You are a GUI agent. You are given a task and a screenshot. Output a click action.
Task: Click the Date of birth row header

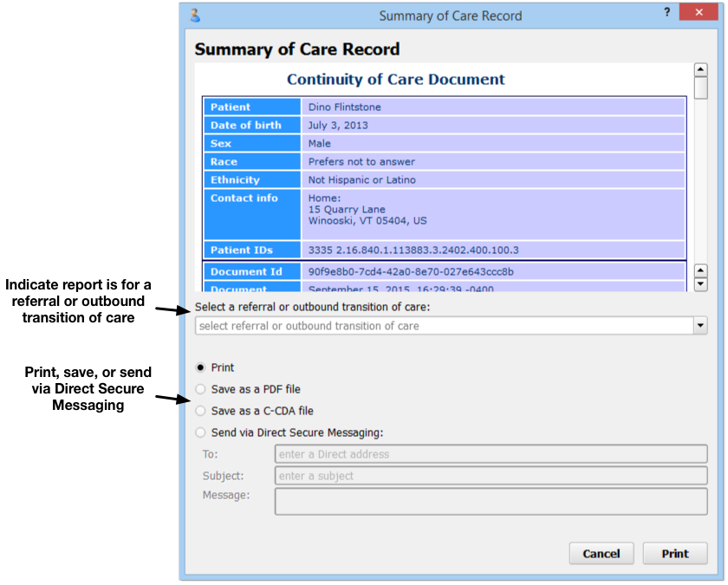coord(252,126)
